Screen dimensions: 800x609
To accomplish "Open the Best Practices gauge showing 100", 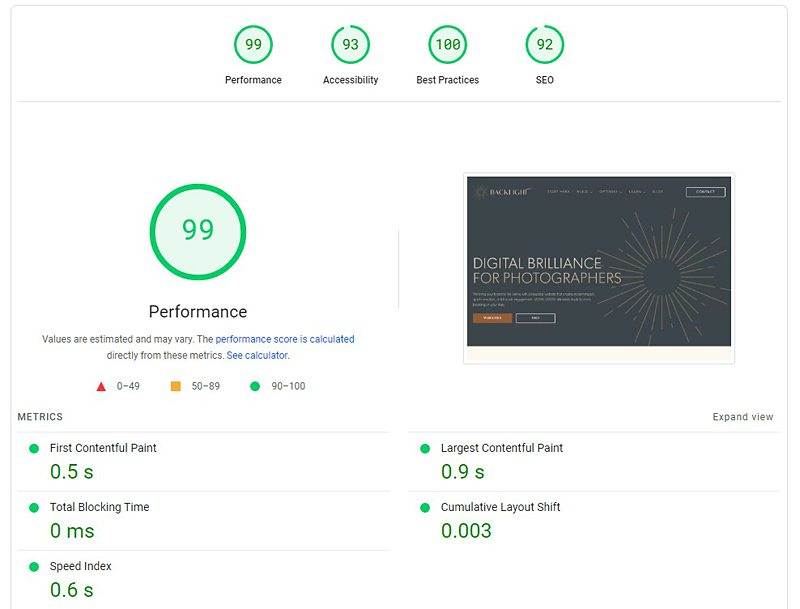I will [x=447, y=45].
